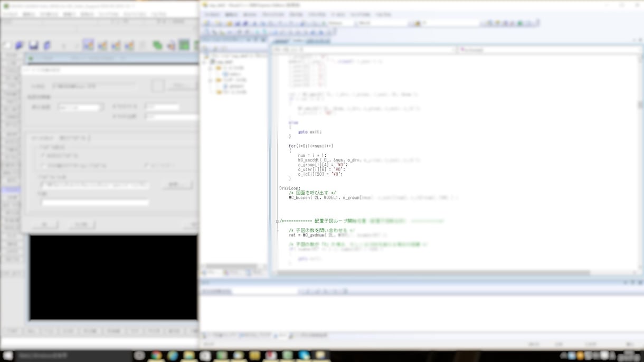Click the comment "/* 子図の数を問い合わせる */"
This screenshot has height=362, width=644.
(x=321, y=231)
